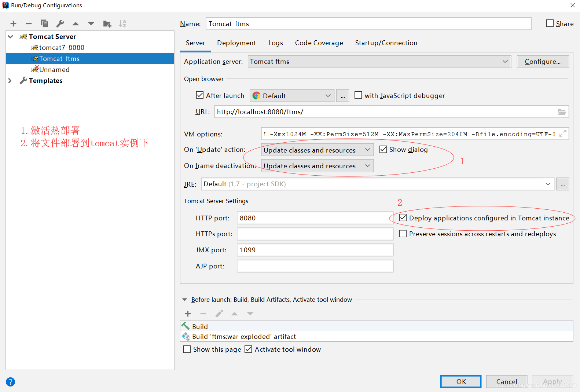Select the Build before launch task

[377, 326]
